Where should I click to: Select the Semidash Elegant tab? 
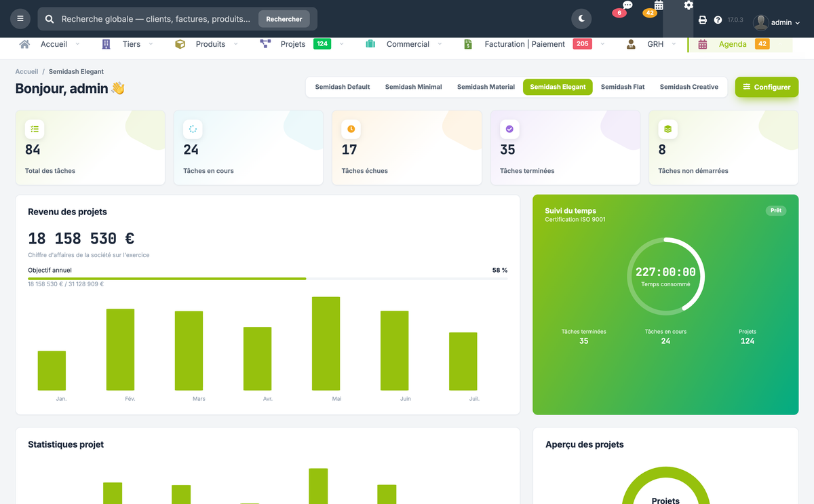tap(558, 87)
